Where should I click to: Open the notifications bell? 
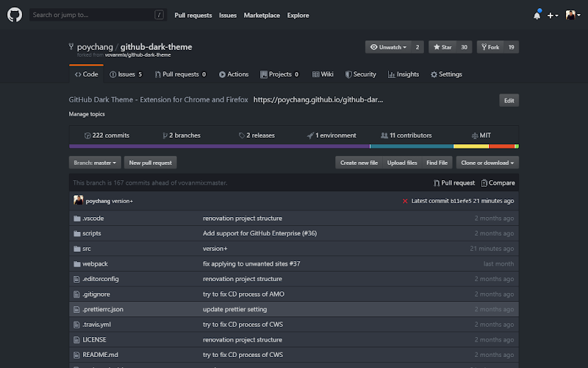pos(537,15)
